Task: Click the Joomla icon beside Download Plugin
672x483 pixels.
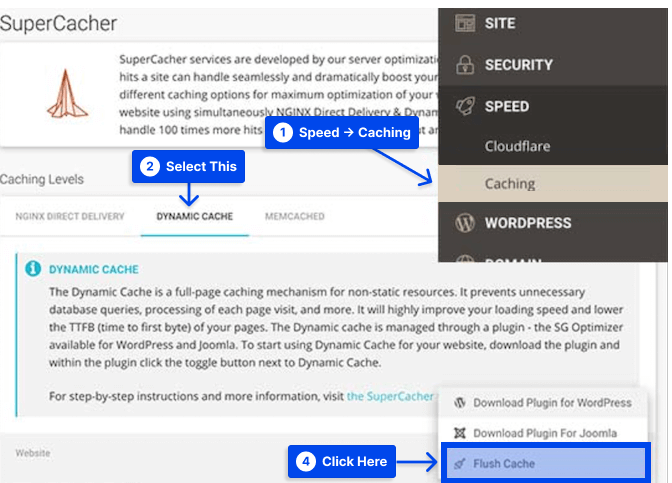Action: coord(460,433)
